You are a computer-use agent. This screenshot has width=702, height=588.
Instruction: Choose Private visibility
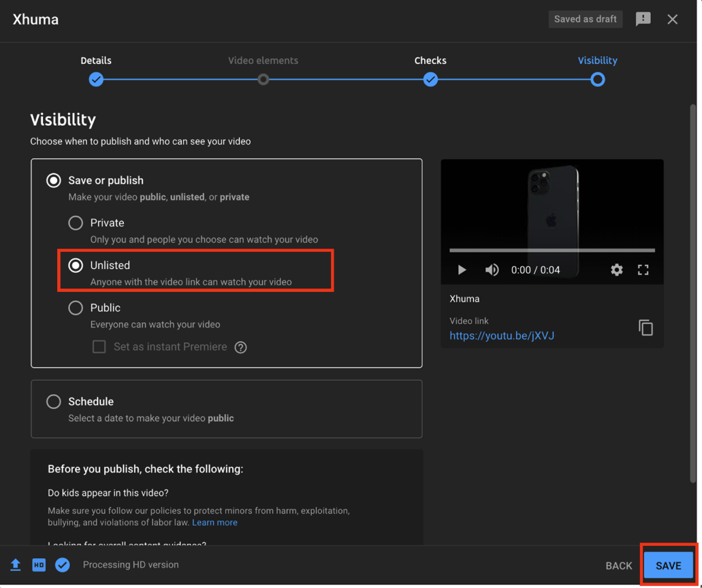click(x=75, y=223)
